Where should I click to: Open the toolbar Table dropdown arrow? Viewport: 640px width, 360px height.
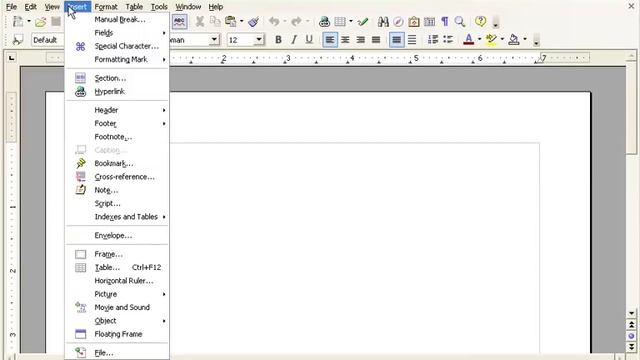pyautogui.click(x=351, y=22)
